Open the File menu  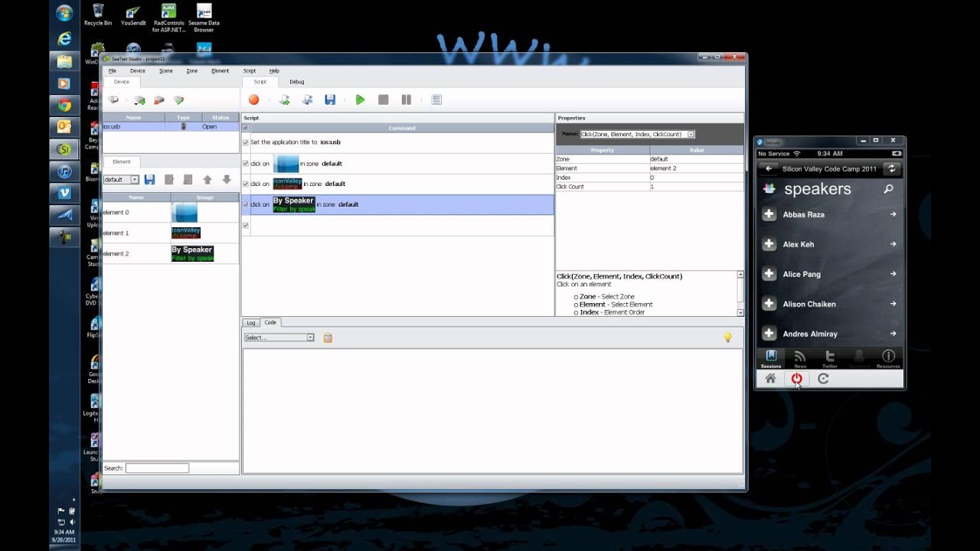pos(113,70)
